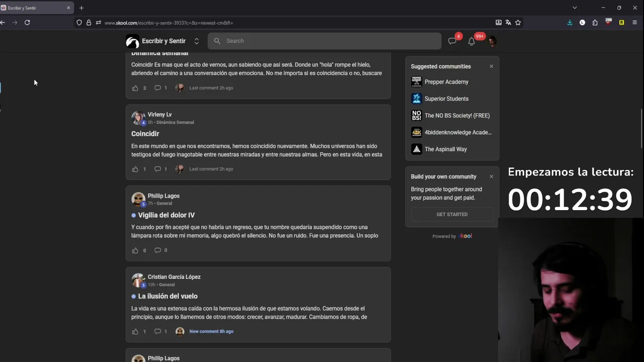Image resolution: width=644 pixels, height=362 pixels.
Task: Go back in the browser
Action: tap(3, 23)
